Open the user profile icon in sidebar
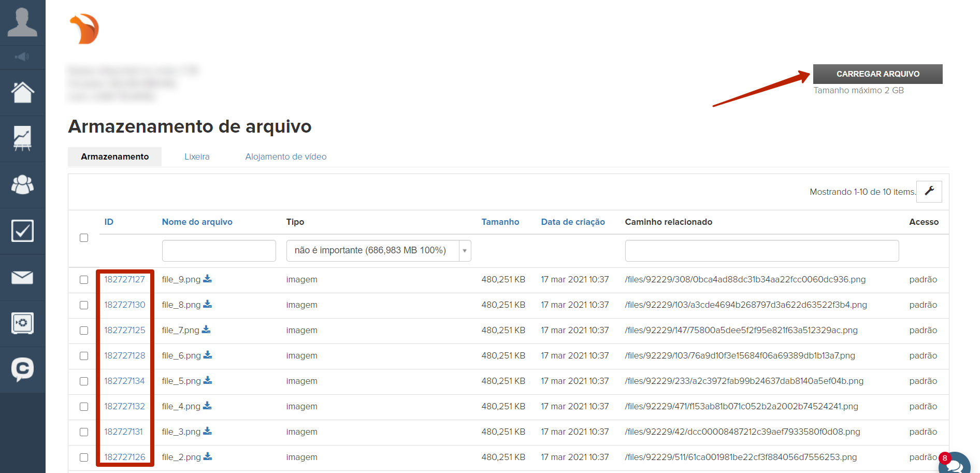The width and height of the screenshot is (980, 473). tap(22, 22)
